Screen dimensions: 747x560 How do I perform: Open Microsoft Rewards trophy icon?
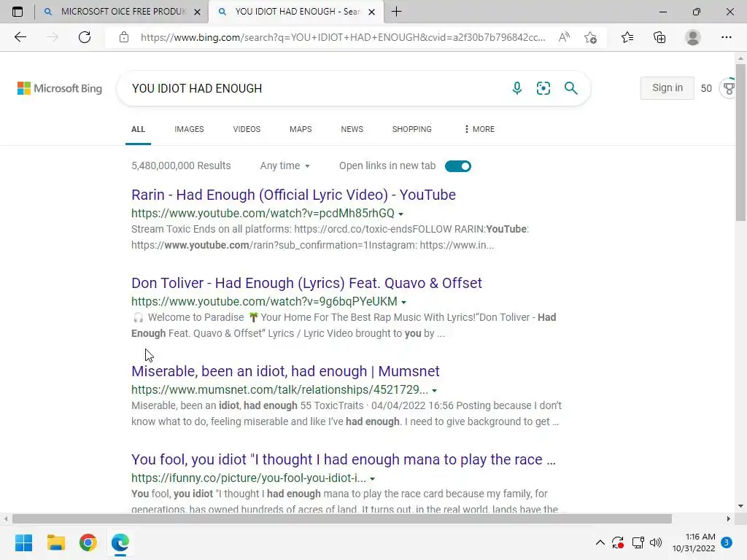tap(728, 88)
